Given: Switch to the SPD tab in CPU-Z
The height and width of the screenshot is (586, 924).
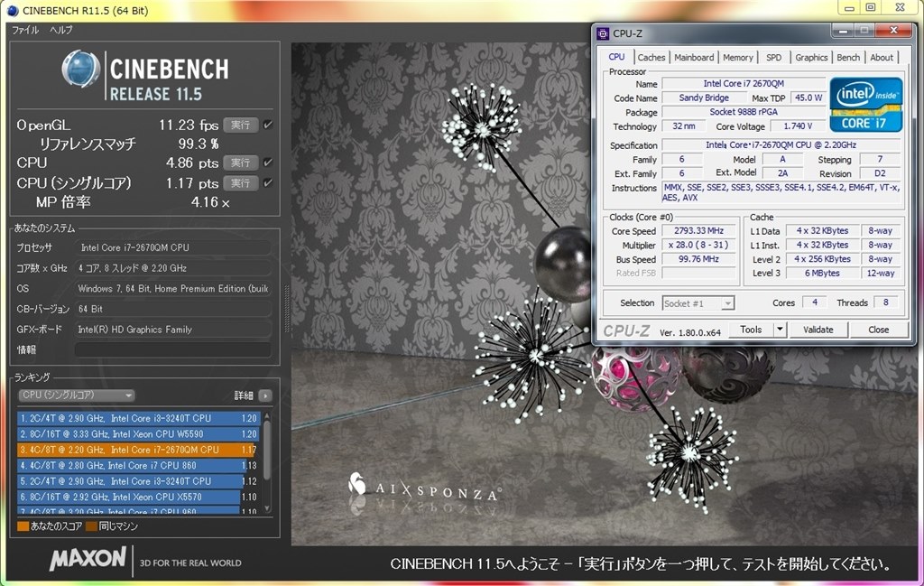Looking at the screenshot, I should coord(773,57).
